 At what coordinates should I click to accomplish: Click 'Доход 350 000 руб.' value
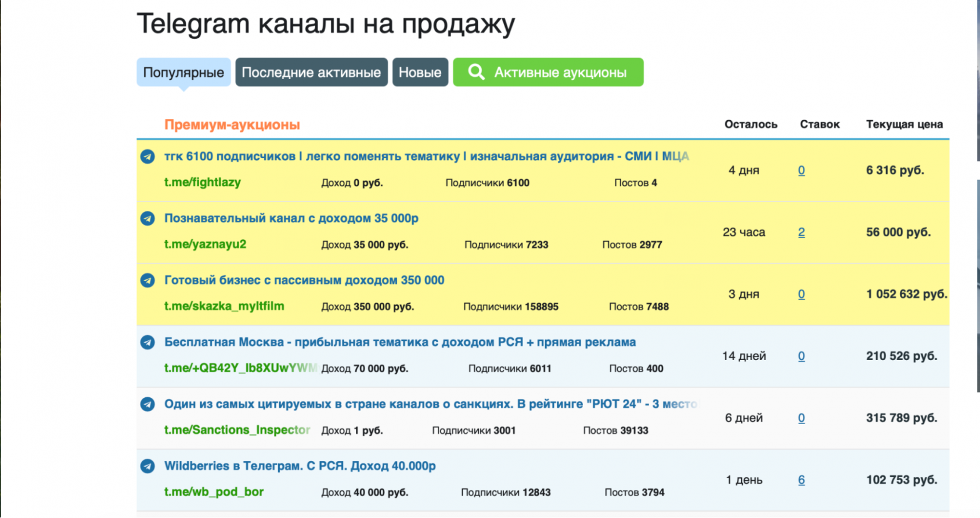click(x=368, y=307)
